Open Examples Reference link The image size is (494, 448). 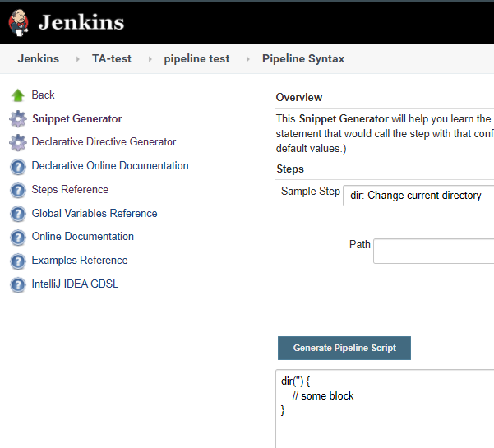click(80, 261)
